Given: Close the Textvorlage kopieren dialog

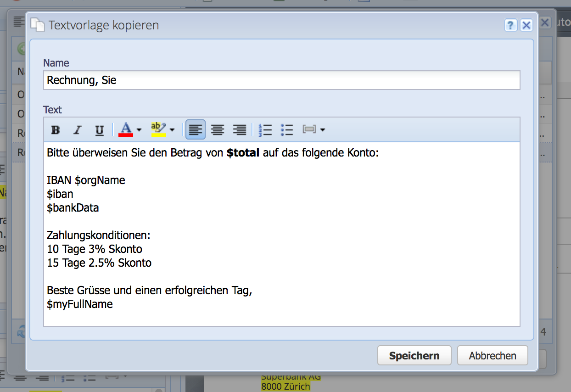Looking at the screenshot, I should (x=526, y=25).
